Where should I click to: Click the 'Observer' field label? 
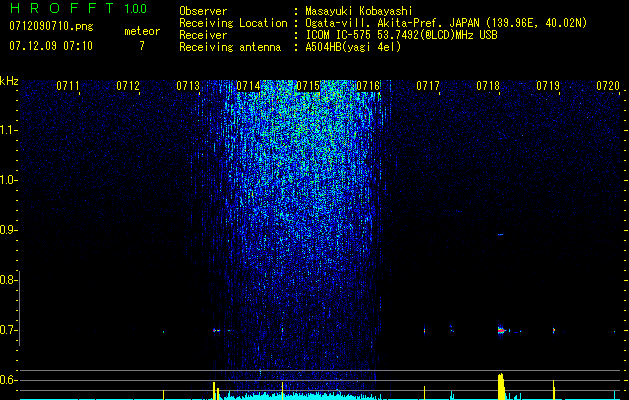203,11
